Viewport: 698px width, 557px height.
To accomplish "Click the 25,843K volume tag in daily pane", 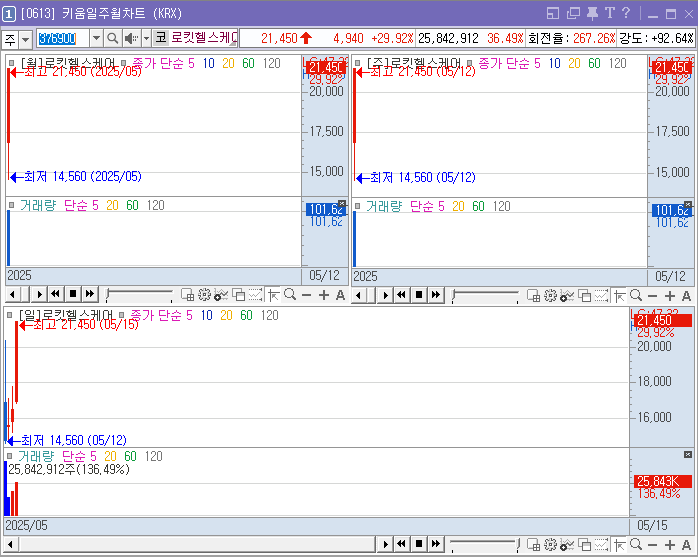I will click(x=663, y=481).
